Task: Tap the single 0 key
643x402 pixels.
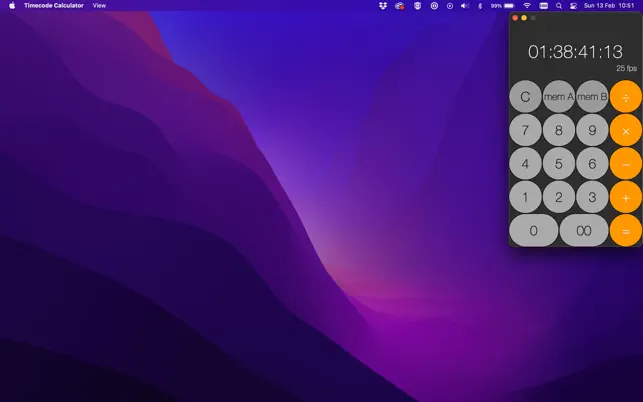Action: pos(534,231)
